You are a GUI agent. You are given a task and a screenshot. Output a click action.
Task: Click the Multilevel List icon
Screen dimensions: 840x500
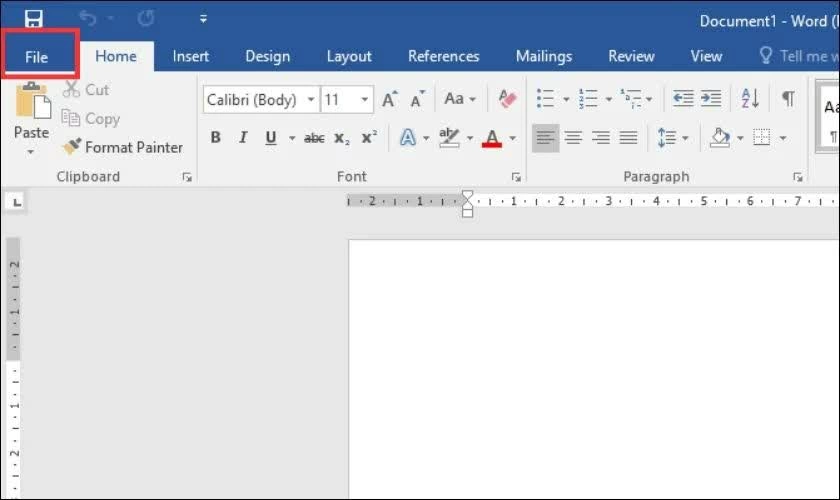pos(631,99)
